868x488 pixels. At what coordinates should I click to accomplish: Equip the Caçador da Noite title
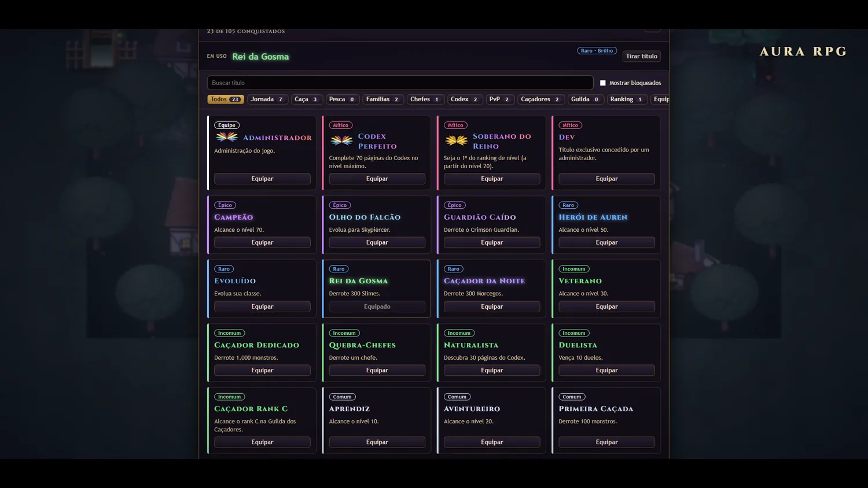(492, 306)
